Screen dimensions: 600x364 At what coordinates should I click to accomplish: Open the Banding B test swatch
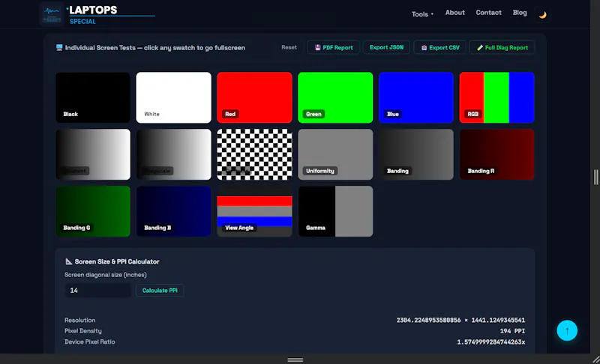point(174,211)
